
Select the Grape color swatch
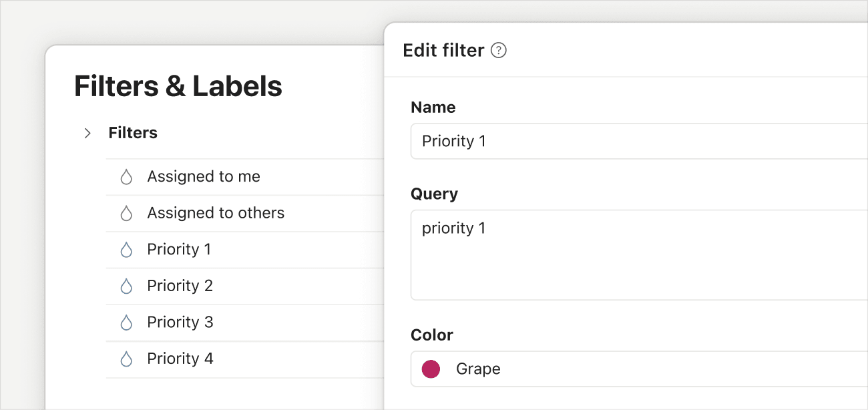pos(431,369)
